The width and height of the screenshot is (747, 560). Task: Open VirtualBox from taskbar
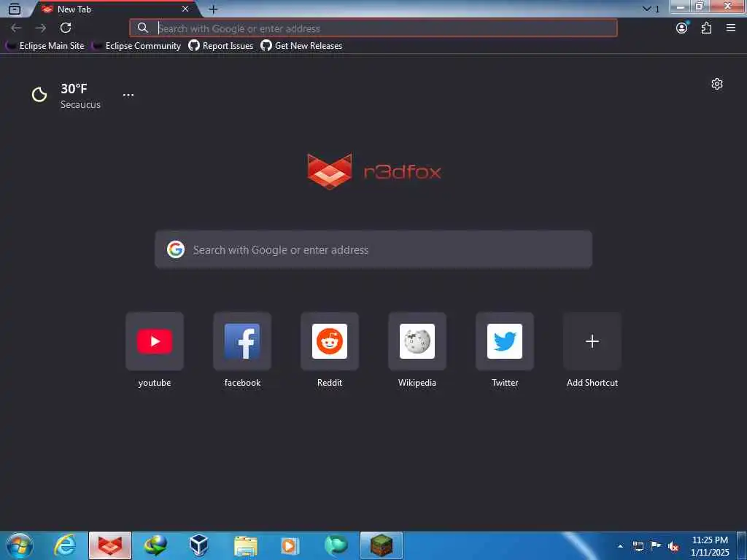[198, 545]
